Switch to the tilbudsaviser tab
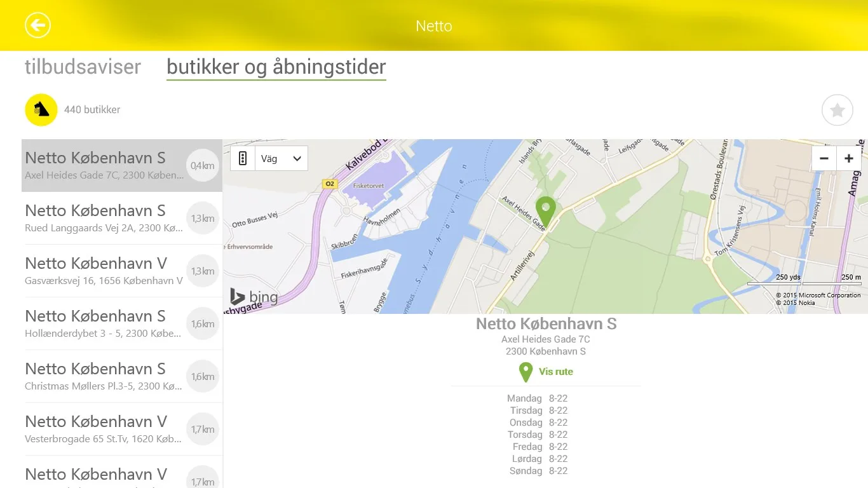 click(x=83, y=67)
